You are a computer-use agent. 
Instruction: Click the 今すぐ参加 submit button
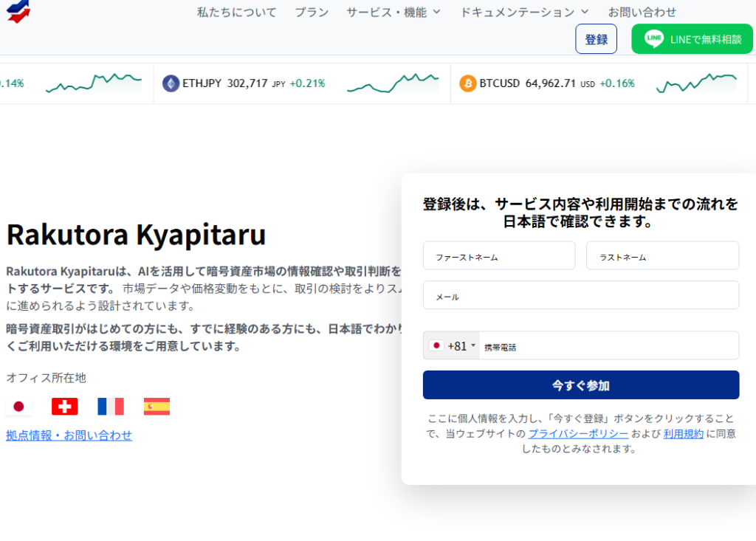coord(581,385)
